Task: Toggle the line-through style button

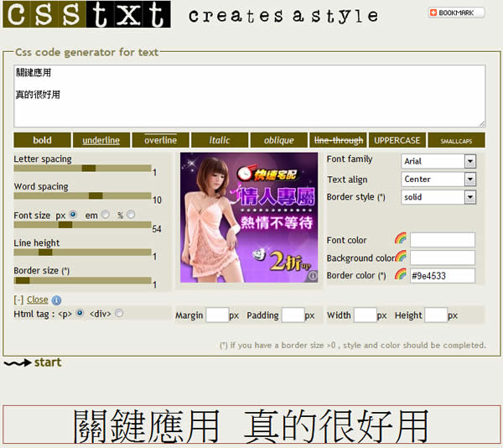Action: [338, 140]
